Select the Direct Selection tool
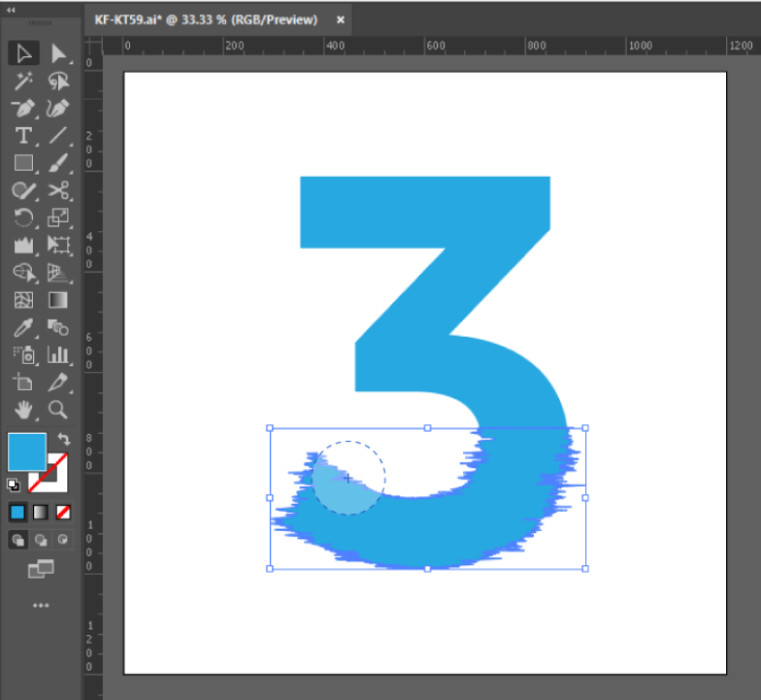The width and height of the screenshot is (761, 700). [x=58, y=53]
